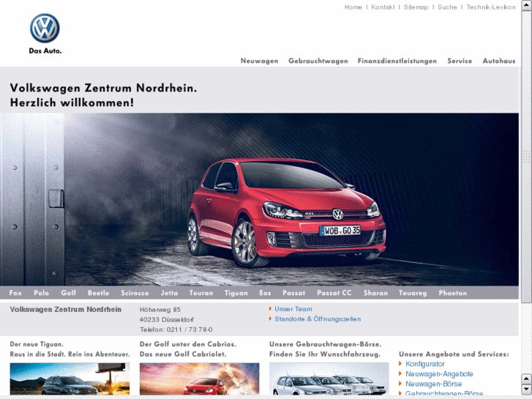Image resolution: width=532 pixels, height=399 pixels.
Task: Pick Tiguan from the model bar
Action: [236, 293]
